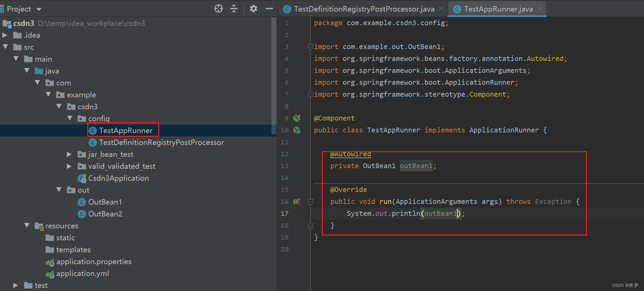Select TestDefinitionRegistryPostProcessor class in tree
644x291 pixels.
point(161,142)
